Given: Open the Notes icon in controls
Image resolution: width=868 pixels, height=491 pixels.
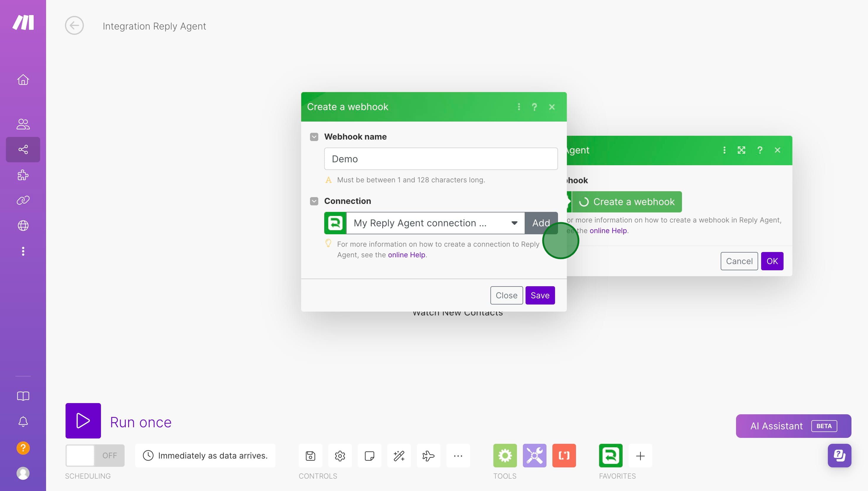Looking at the screenshot, I should click(x=369, y=456).
